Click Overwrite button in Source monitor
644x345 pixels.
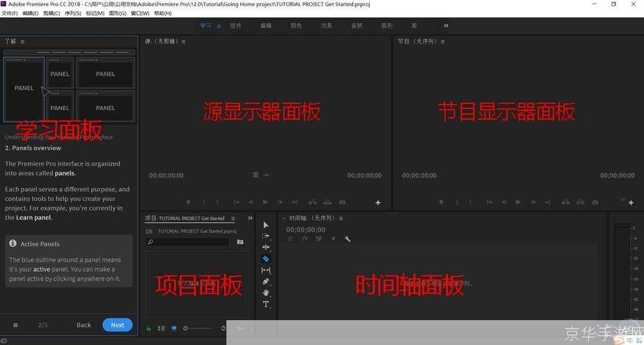click(327, 202)
